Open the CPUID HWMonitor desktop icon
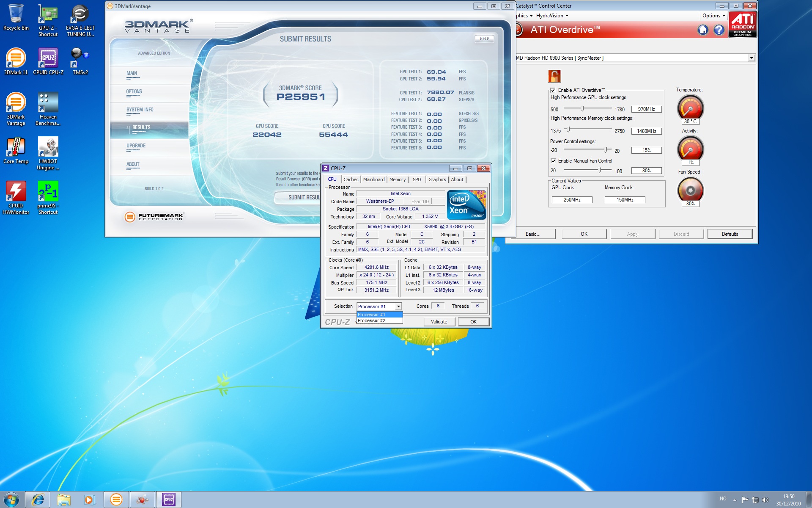Viewport: 812px width, 508px height. 16,198
